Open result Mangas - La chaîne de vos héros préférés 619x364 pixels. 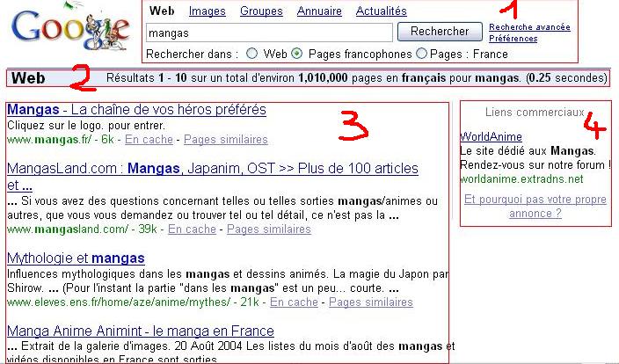pyautogui.click(x=136, y=109)
